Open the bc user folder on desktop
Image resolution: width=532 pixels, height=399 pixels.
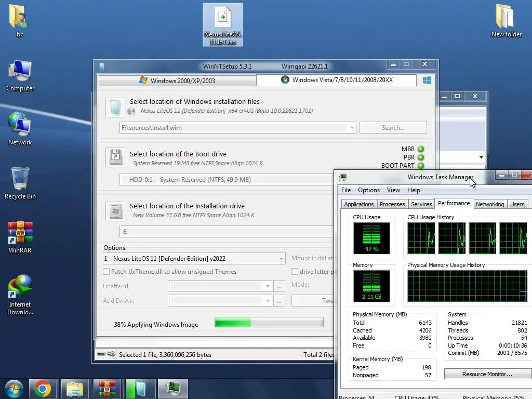pyautogui.click(x=19, y=20)
